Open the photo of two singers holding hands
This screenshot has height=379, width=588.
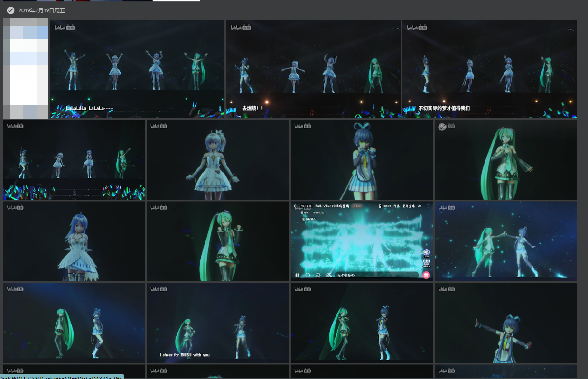pos(505,241)
